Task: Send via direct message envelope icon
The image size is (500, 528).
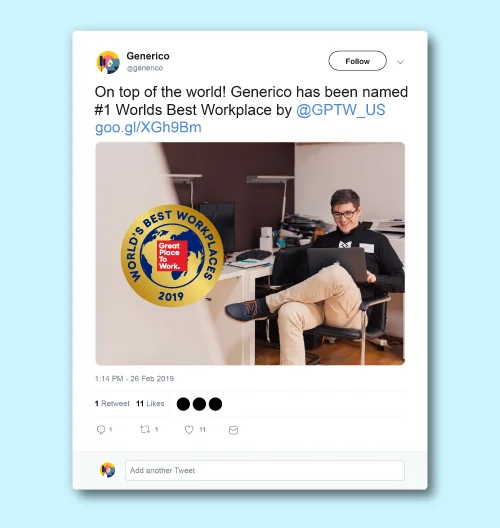Action: (x=233, y=430)
